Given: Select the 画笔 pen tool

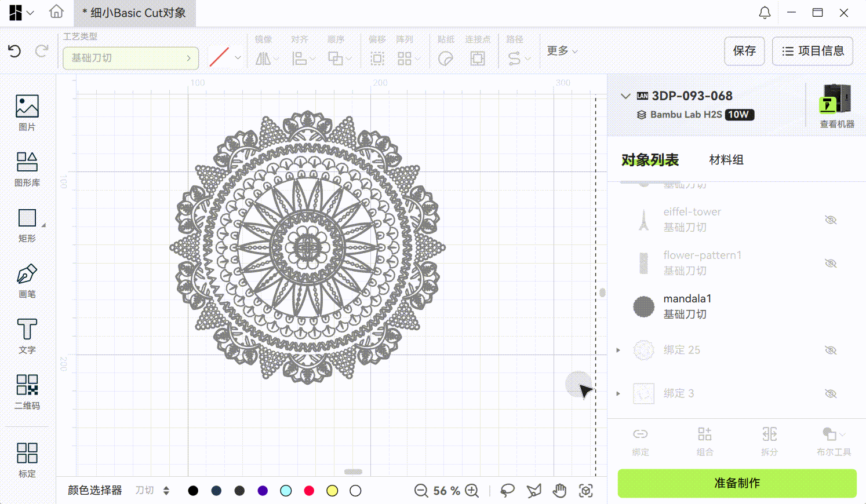Looking at the screenshot, I should coord(27,280).
